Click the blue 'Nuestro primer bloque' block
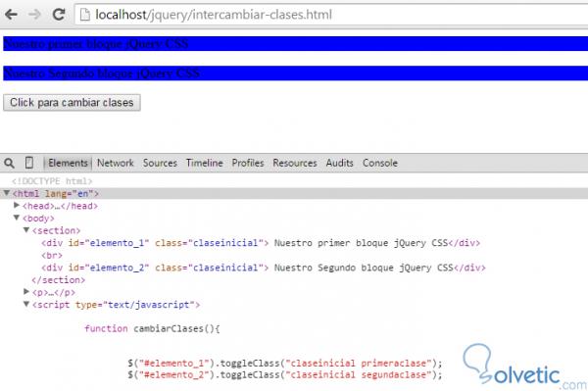Viewport: 588px width, 391px height. 296,43
